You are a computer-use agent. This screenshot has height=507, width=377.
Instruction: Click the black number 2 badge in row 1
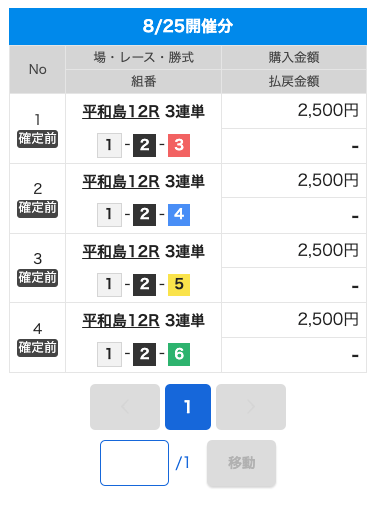coord(144,145)
